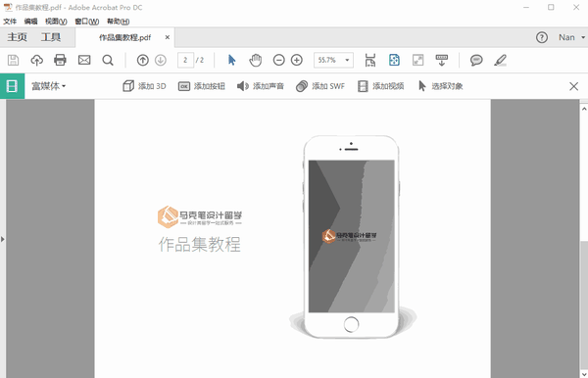588x378 pixels.
Task: Open the search magnifier tool
Action: [x=108, y=60]
